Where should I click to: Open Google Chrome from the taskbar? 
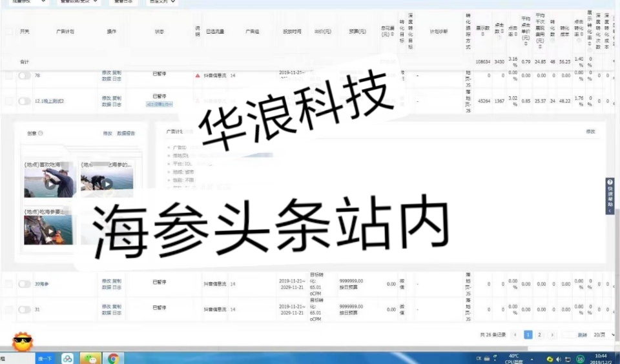tap(114, 358)
